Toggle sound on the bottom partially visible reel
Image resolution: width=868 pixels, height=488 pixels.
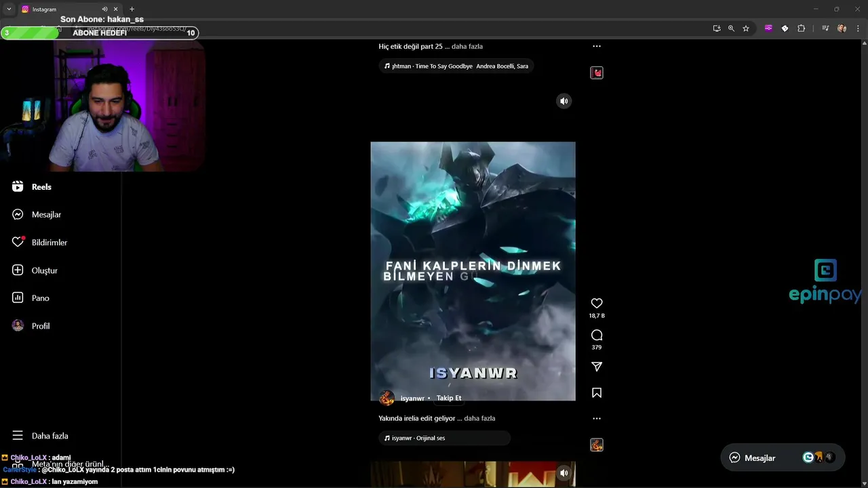coord(564,472)
